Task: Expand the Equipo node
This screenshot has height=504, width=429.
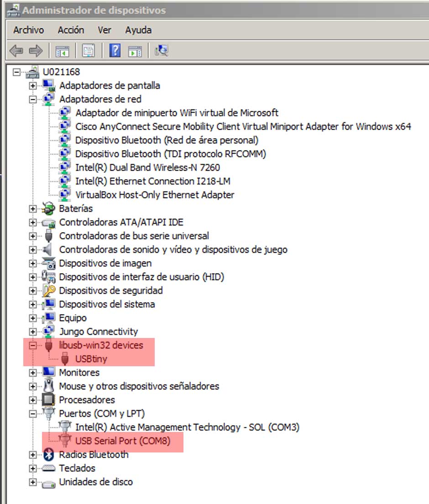Action: (32, 318)
